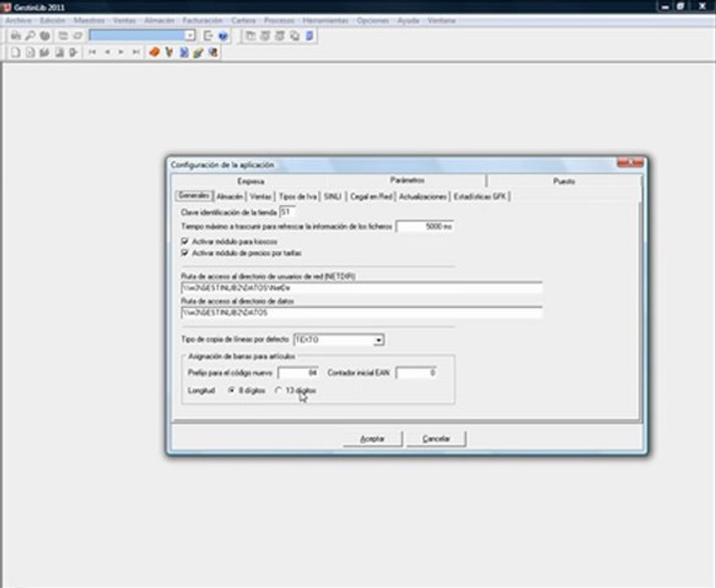
Task: Go to previous record arrow button
Action: (x=107, y=52)
